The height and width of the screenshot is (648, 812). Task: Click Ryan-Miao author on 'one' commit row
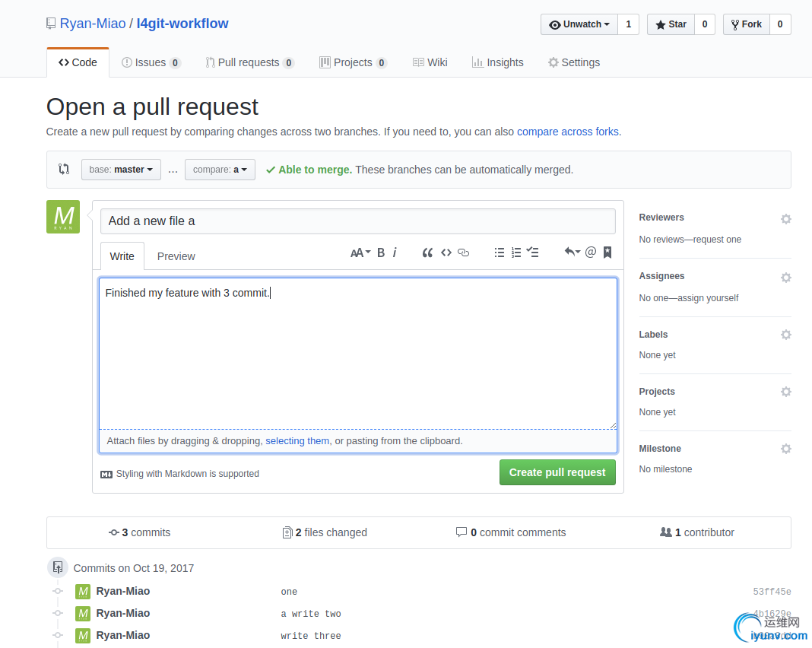click(x=122, y=592)
